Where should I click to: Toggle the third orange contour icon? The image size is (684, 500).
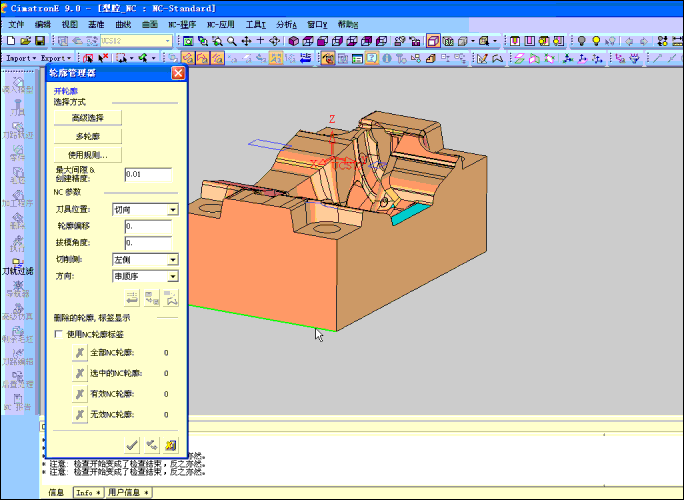coord(217,58)
